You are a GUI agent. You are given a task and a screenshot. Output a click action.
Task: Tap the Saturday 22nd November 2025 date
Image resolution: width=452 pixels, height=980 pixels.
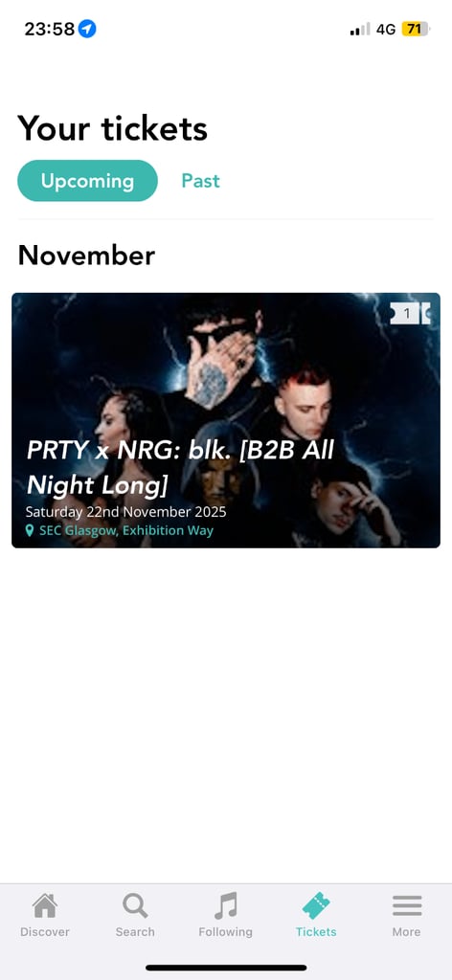coord(125,512)
